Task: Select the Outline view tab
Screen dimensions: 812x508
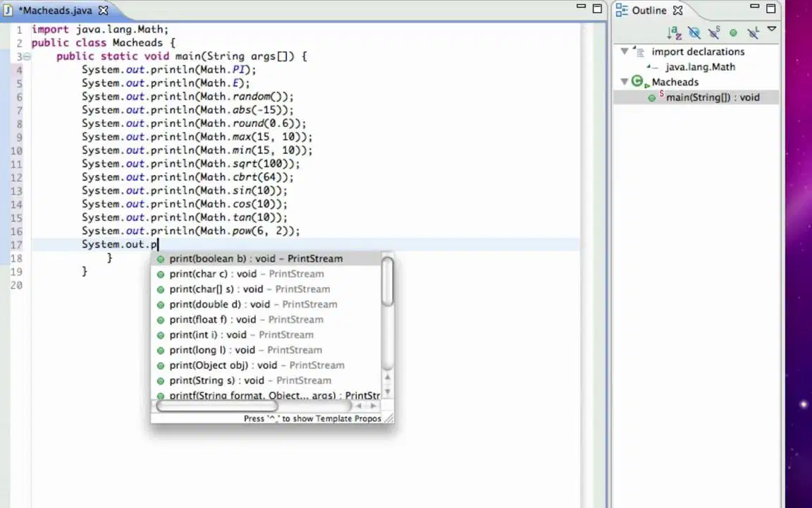Action: (649, 10)
